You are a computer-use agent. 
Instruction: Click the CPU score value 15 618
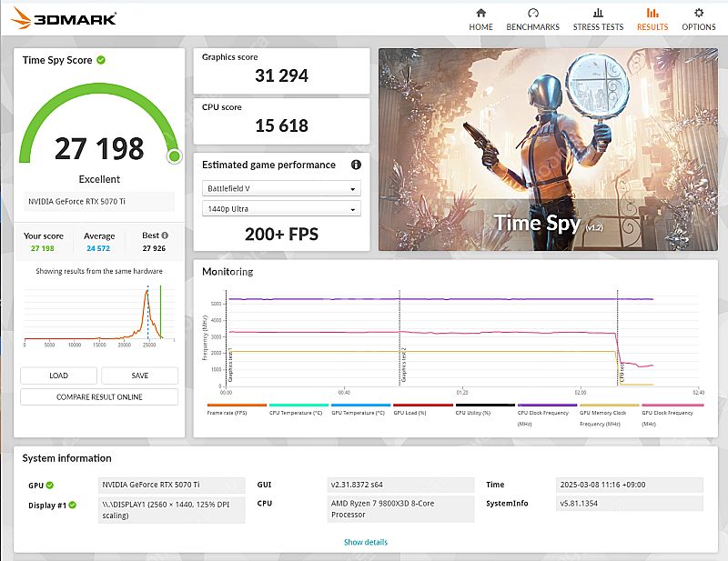tap(281, 125)
